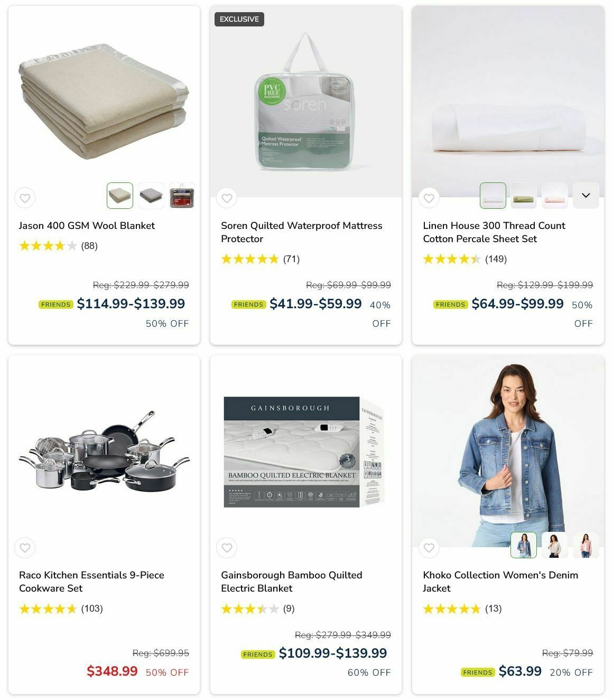View packaged Jason wool blanket thumbnail
Image resolution: width=613 pixels, height=700 pixels.
coord(182,196)
